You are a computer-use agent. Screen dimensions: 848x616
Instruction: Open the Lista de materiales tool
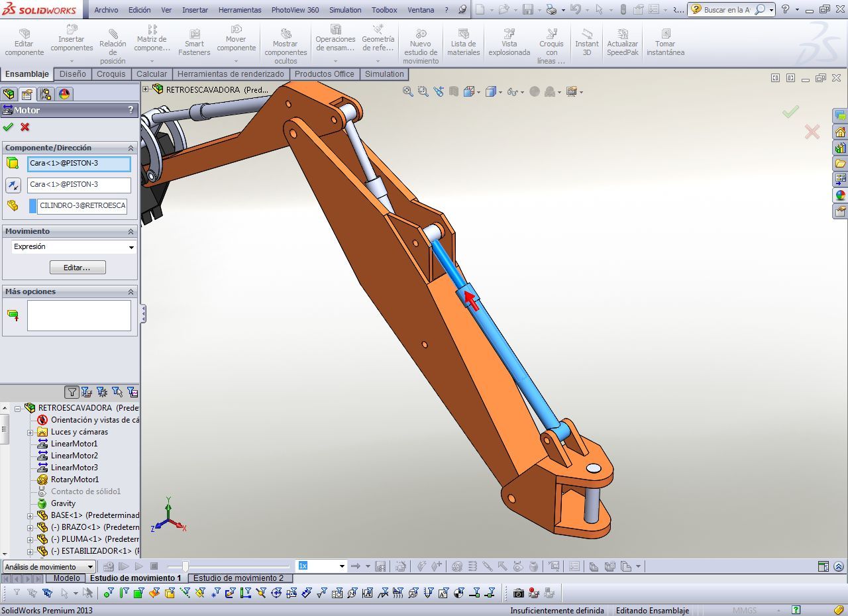pyautogui.click(x=463, y=43)
